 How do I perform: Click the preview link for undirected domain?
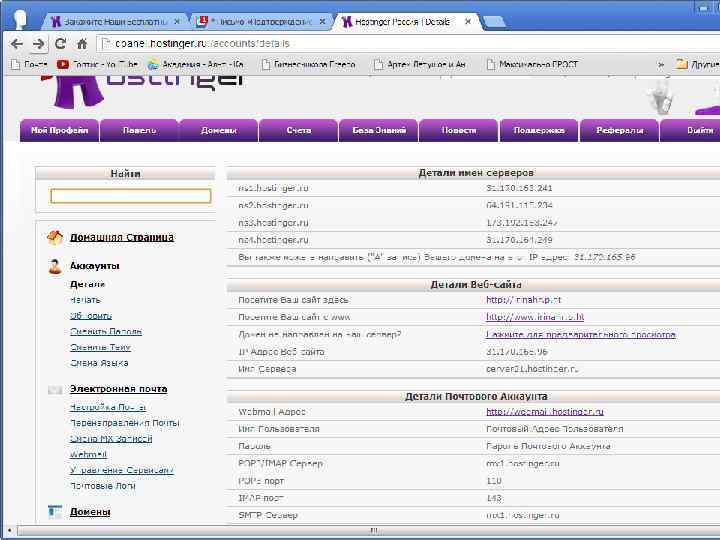[x=581, y=334]
